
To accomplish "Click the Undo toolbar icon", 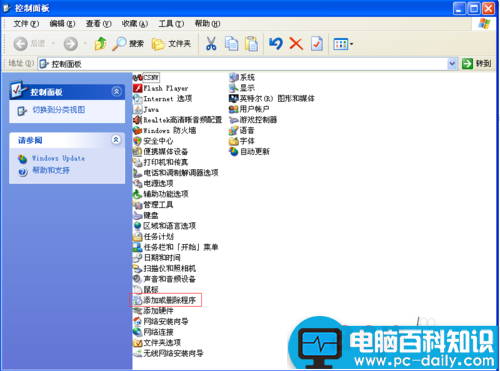I will [x=276, y=44].
